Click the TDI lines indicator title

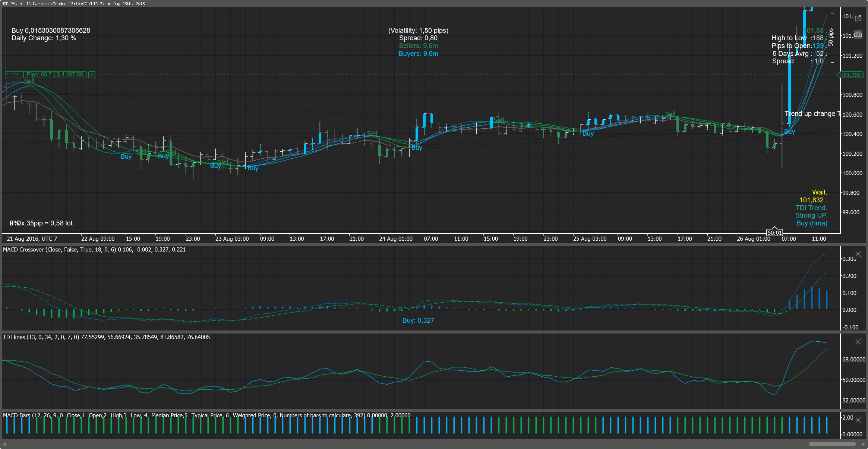pyautogui.click(x=106, y=337)
